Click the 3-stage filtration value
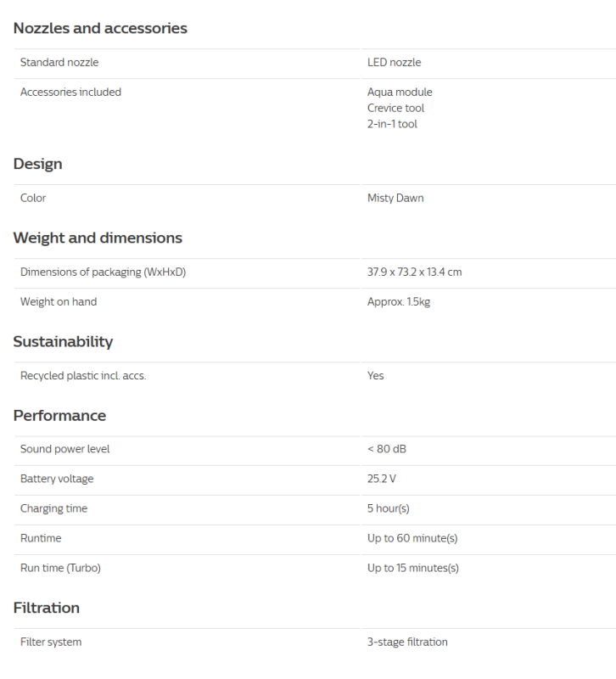The height and width of the screenshot is (679, 616). [407, 642]
